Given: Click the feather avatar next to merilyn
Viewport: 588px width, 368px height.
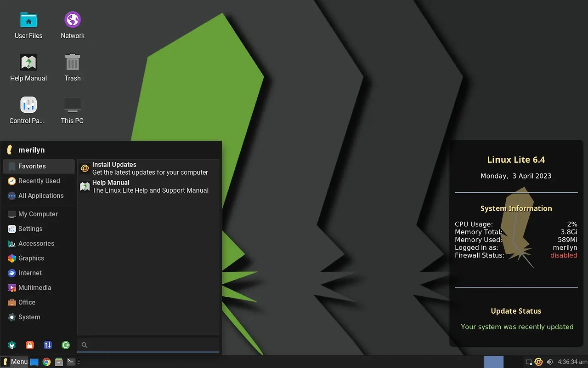Looking at the screenshot, I should (9, 150).
